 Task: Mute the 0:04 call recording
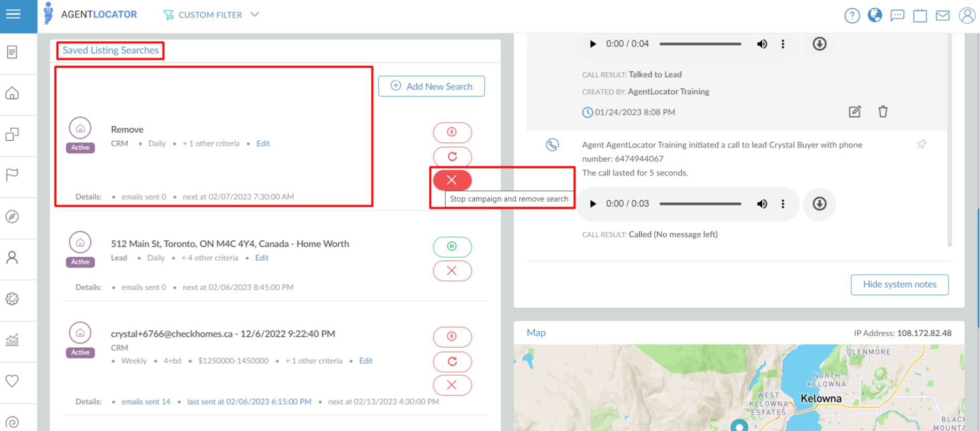click(x=762, y=44)
